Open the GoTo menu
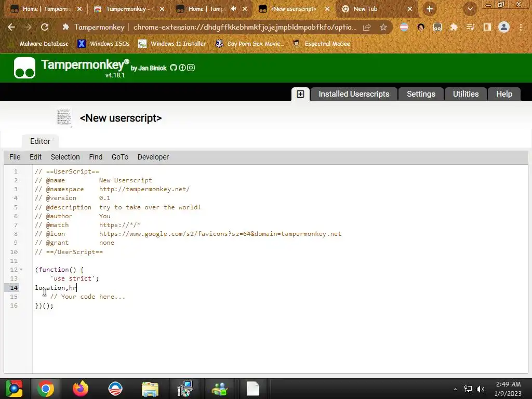 pyautogui.click(x=120, y=157)
